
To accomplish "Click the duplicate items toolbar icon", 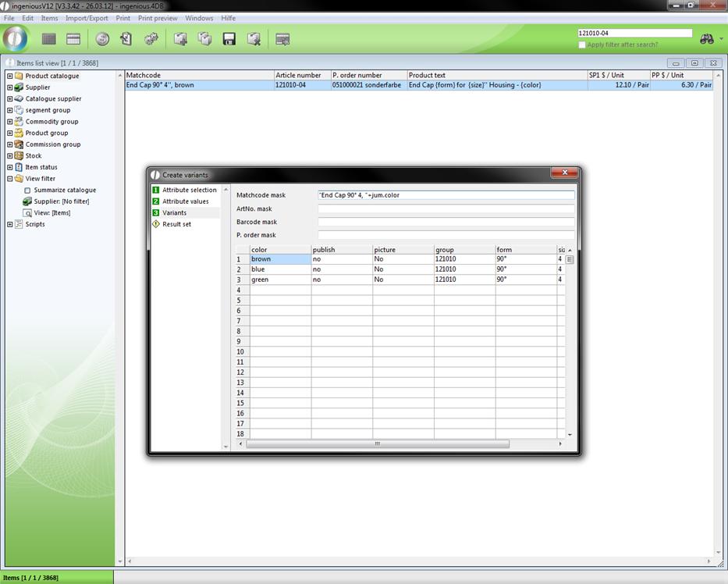I will click(x=204, y=39).
